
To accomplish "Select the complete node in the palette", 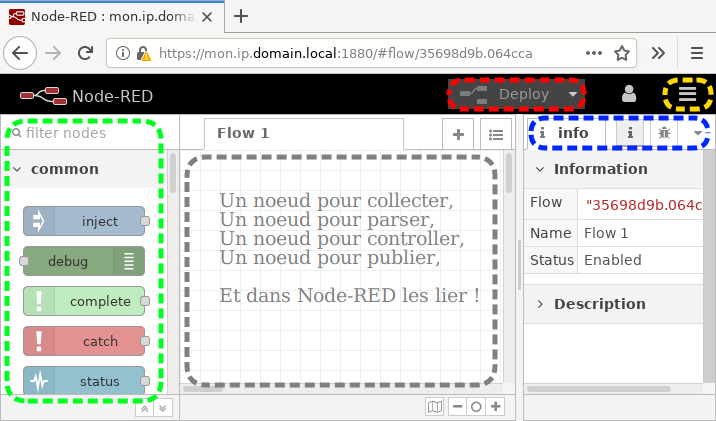I will pyautogui.click(x=84, y=301).
